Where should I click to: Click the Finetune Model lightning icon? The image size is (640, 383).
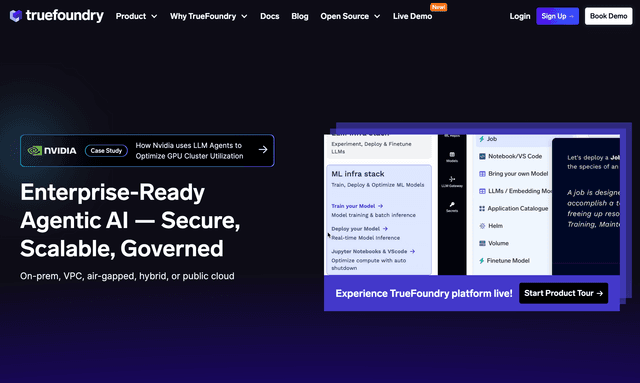(x=482, y=261)
